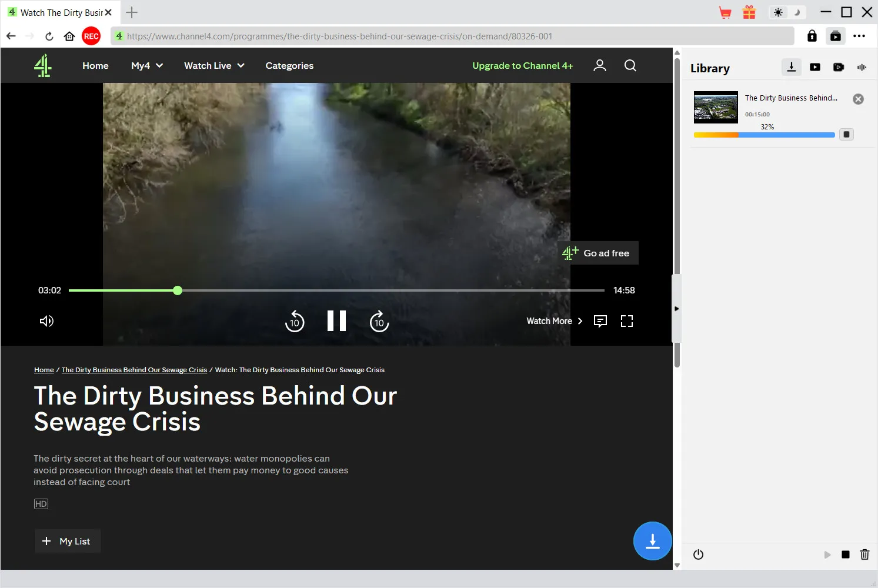Click the HD badge

pyautogui.click(x=41, y=504)
